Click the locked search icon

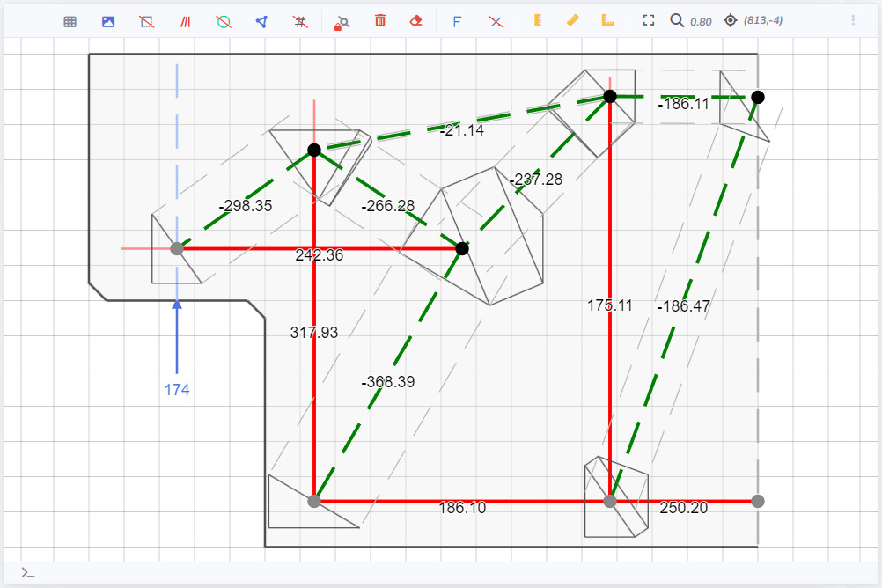pos(342,21)
